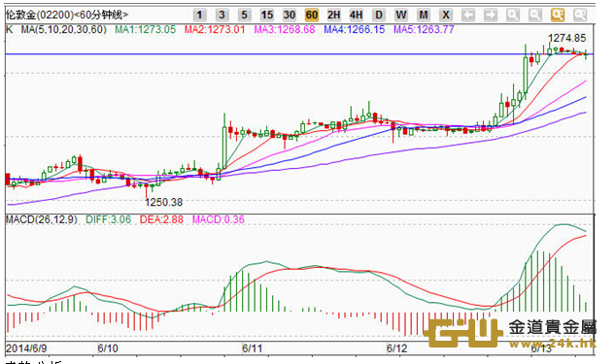The width and height of the screenshot is (615, 364).
Task: Click the 6/12 date marker
Action: click(x=397, y=347)
